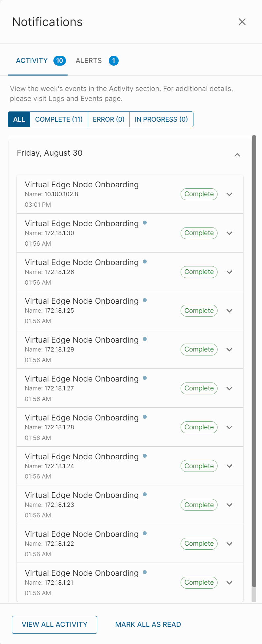This screenshot has height=644, width=262.
Task: Filter activity by Error (0)
Action: coord(109,119)
